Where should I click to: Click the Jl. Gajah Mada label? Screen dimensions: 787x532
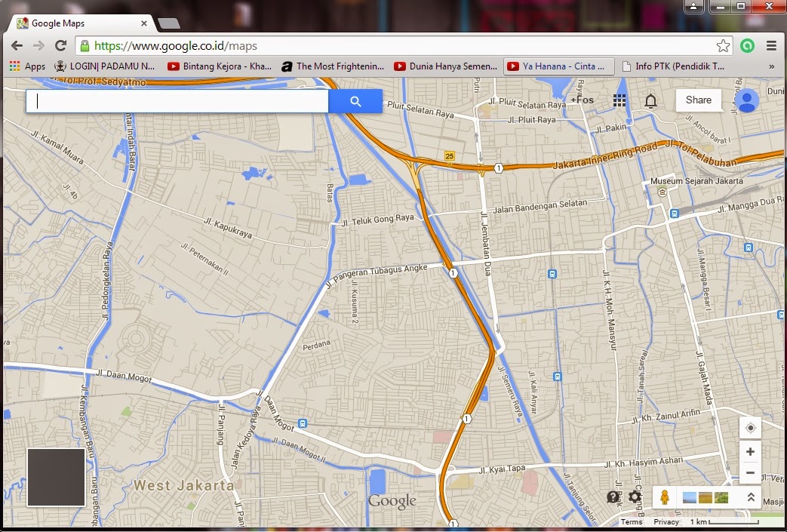(x=704, y=377)
